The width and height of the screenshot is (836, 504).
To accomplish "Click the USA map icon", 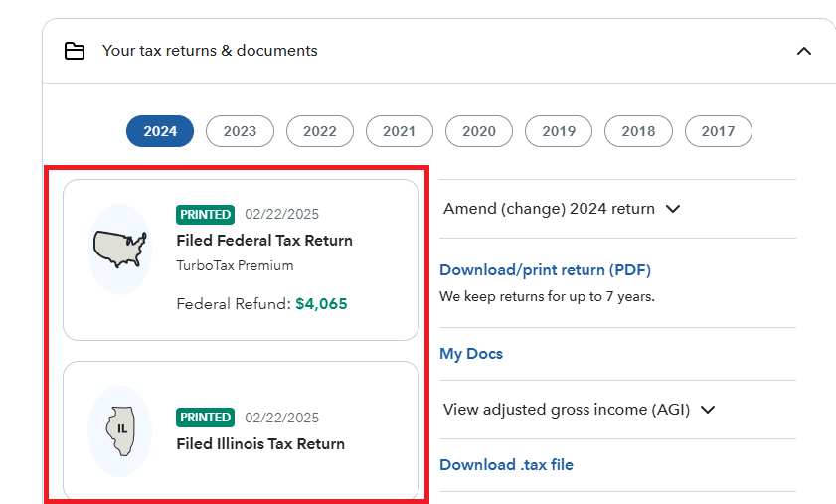I will coord(119,249).
